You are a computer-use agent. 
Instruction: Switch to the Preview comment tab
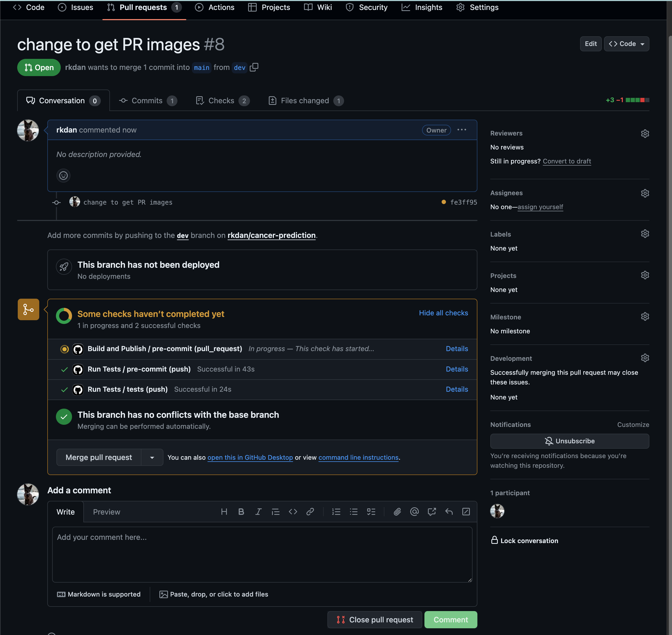coord(107,512)
